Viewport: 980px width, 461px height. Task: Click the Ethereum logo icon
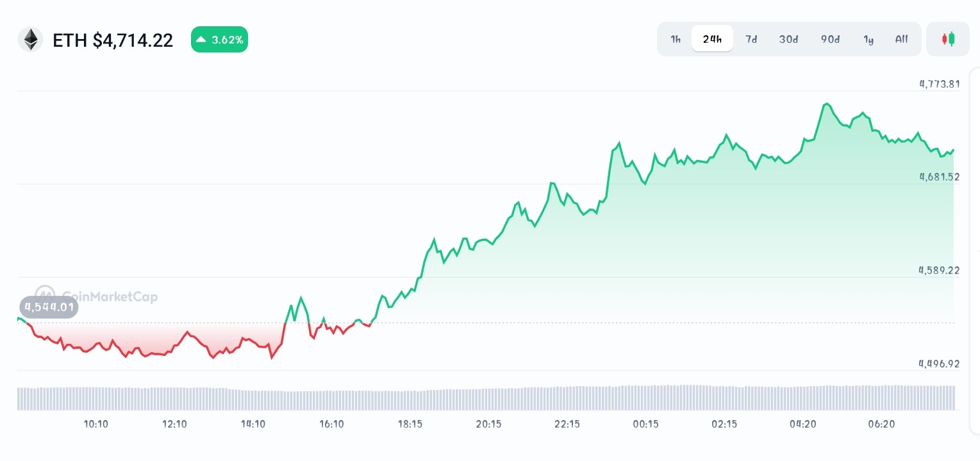(30, 40)
